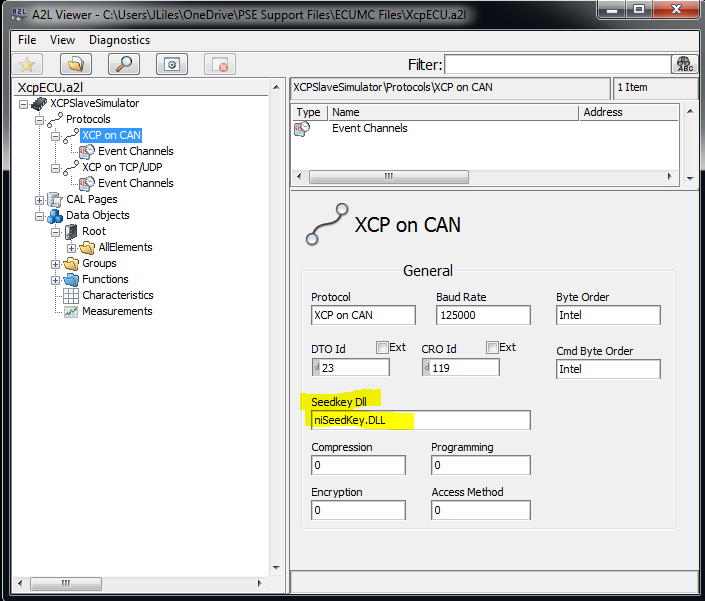Click the Programming value field
This screenshot has width=705, height=601.
pos(481,465)
